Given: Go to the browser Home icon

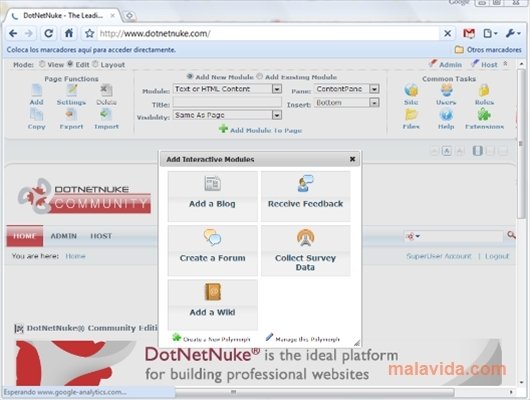Looking at the screenshot, I should click(x=69, y=33).
